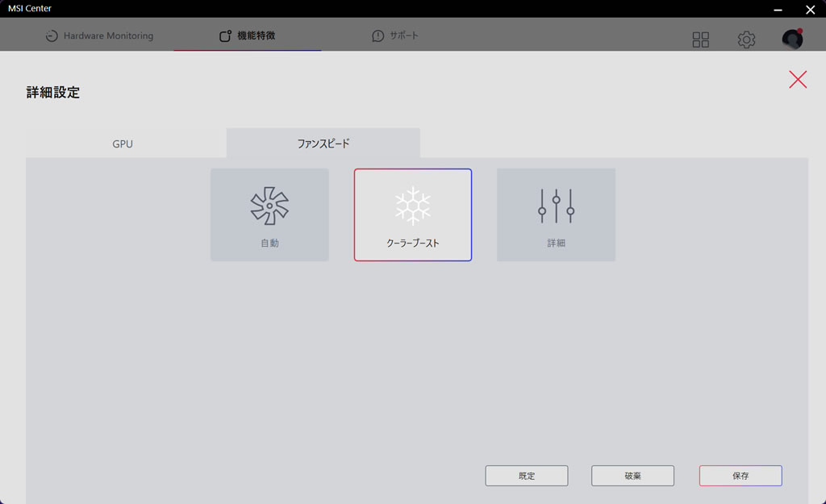This screenshot has width=826, height=504.
Task: Click the 既定 default button
Action: click(526, 476)
